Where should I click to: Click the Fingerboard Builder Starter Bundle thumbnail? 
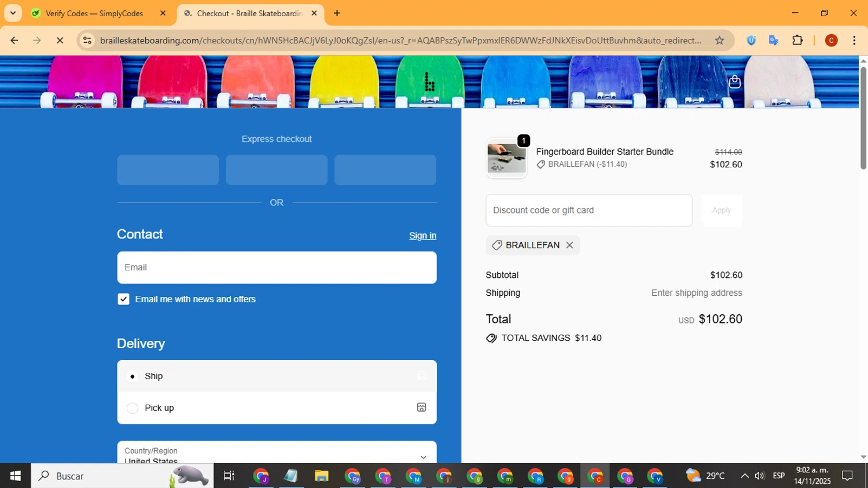(506, 158)
